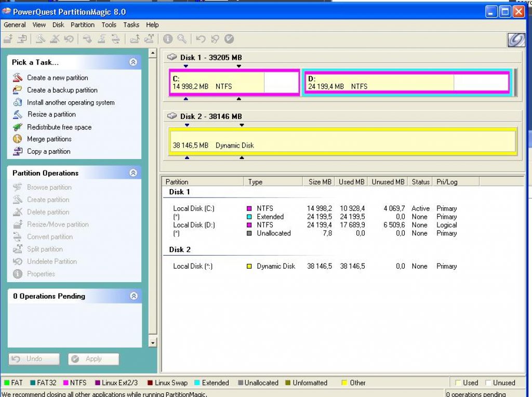Select the Local Disk (*:) Dynamic Disk row
Image resolution: width=532 pixels, height=397 pixels.
pos(315,267)
